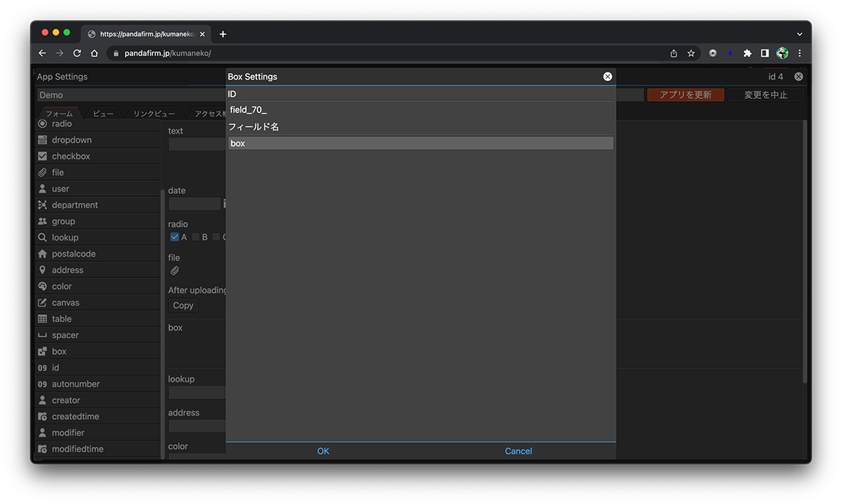Toggle radio option A checkbox
This screenshot has width=842, height=504.
175,237
